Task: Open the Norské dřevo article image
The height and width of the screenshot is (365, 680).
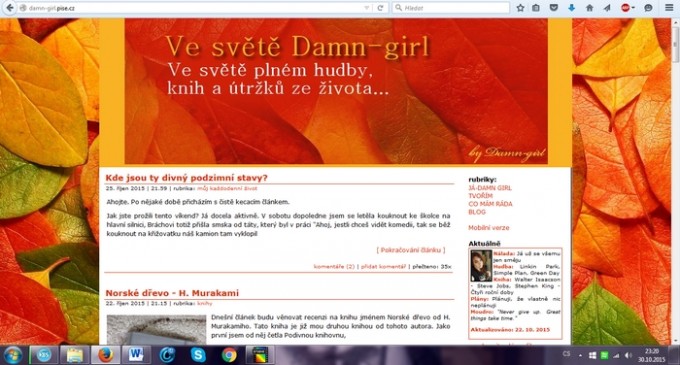Action: (x=156, y=330)
